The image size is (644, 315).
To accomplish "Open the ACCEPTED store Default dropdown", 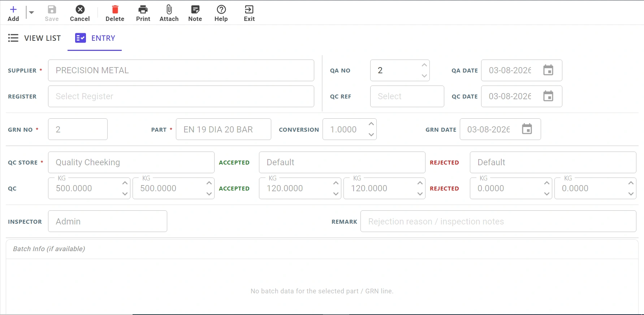I will coord(342,162).
